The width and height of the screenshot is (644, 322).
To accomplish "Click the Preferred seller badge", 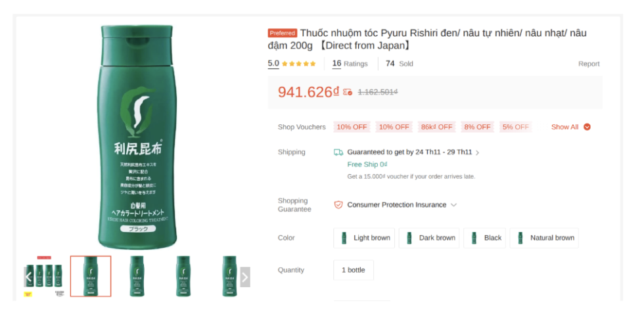I will click(283, 33).
